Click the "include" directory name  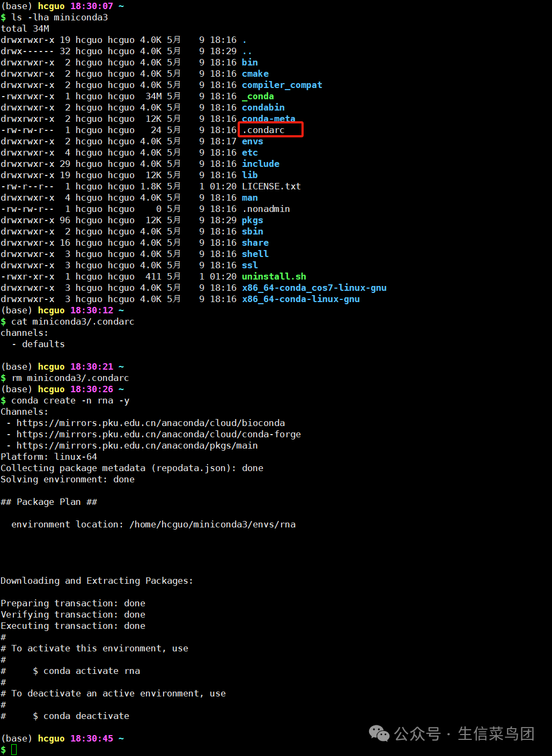coord(261,164)
